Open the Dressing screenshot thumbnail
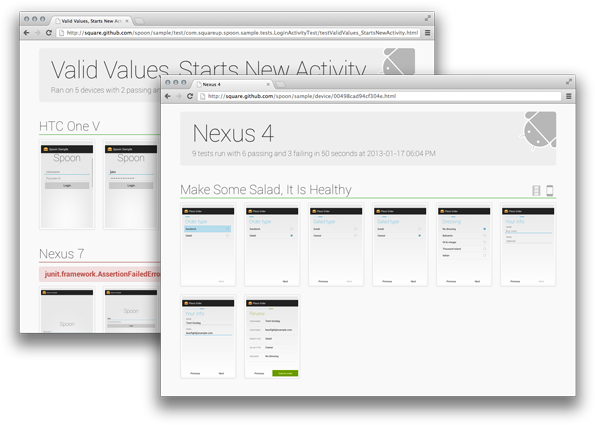This screenshot has width=595, height=425. [x=464, y=245]
